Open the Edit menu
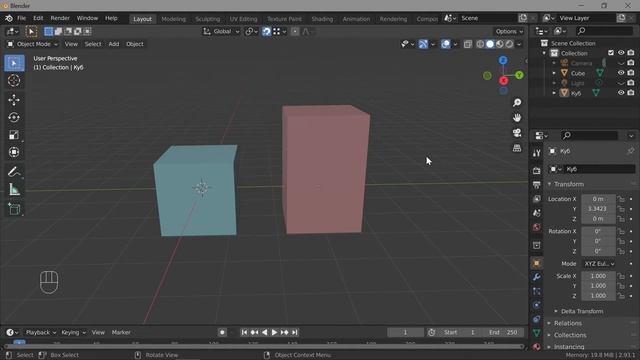Screen dimensions: 640x360 38,18
